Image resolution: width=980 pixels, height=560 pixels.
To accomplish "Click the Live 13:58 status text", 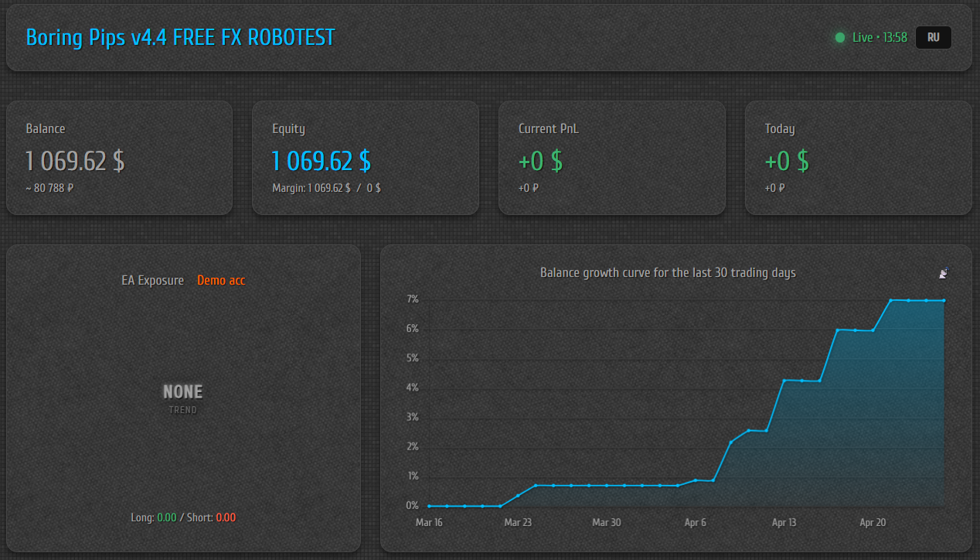I will coord(880,38).
